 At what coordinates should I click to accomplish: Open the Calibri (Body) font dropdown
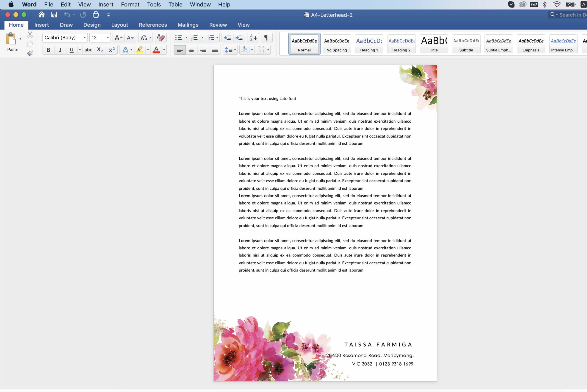85,38
